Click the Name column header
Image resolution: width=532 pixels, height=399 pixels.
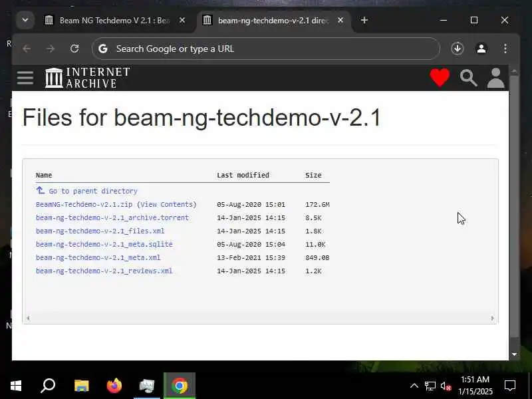point(44,175)
